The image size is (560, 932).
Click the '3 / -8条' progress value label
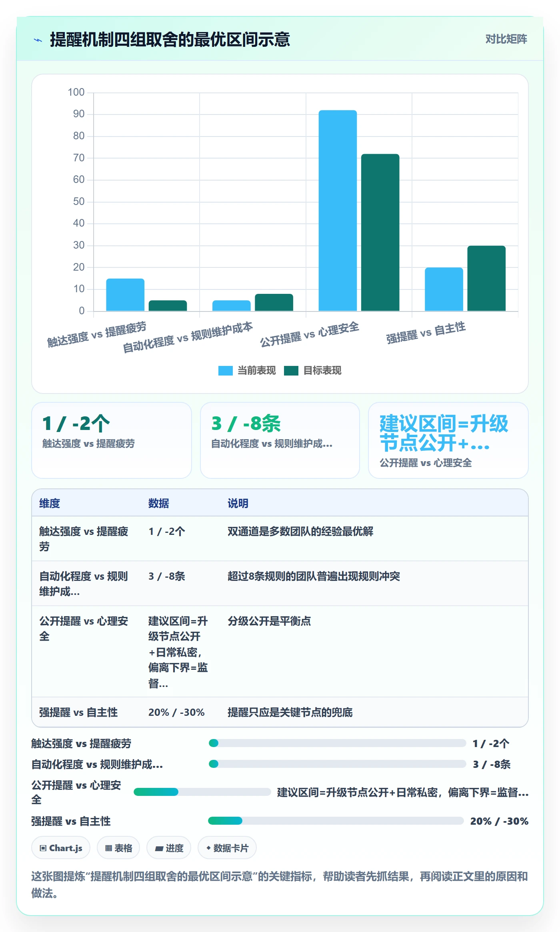click(x=492, y=764)
